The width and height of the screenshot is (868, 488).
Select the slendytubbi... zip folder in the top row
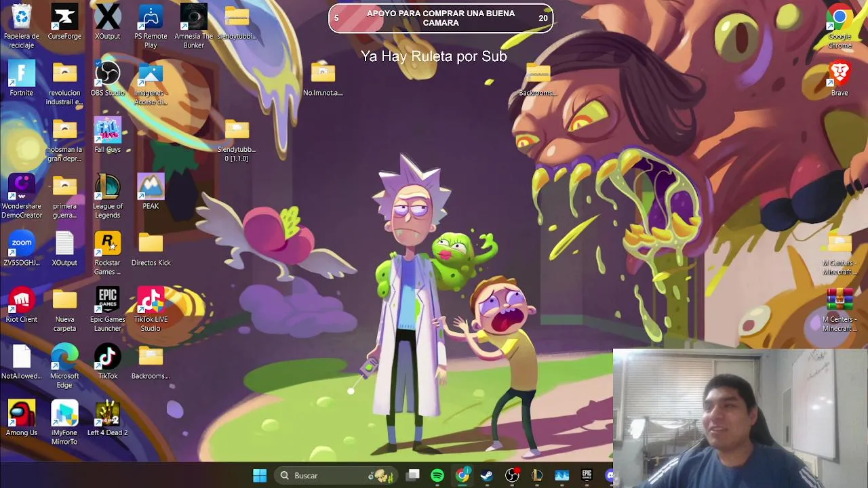[x=237, y=22]
